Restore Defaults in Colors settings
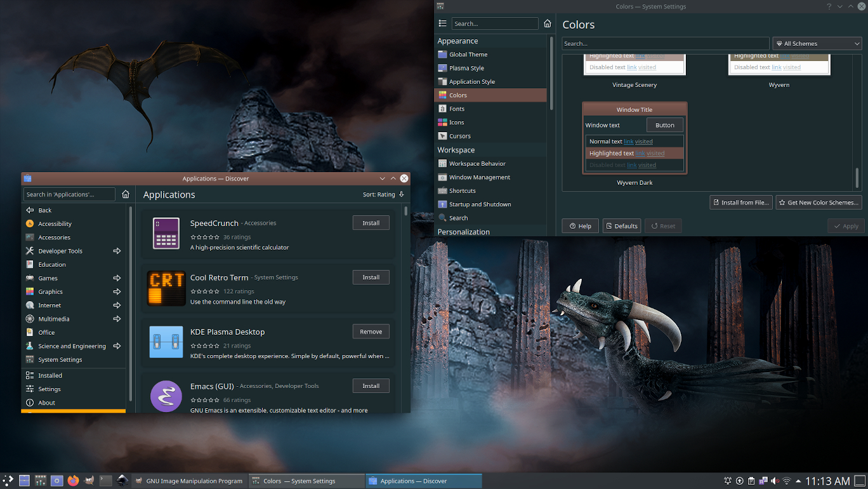The height and width of the screenshot is (489, 868). tap(621, 226)
